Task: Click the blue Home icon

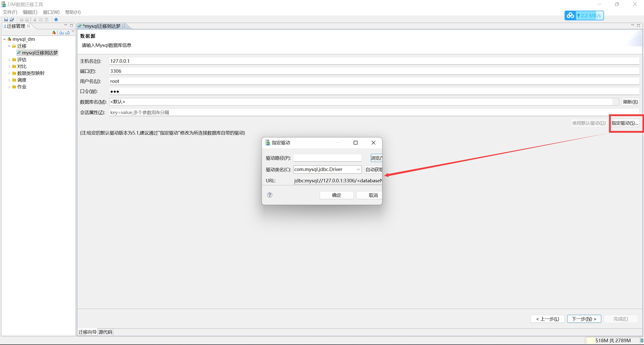Action: pyautogui.click(x=56, y=19)
